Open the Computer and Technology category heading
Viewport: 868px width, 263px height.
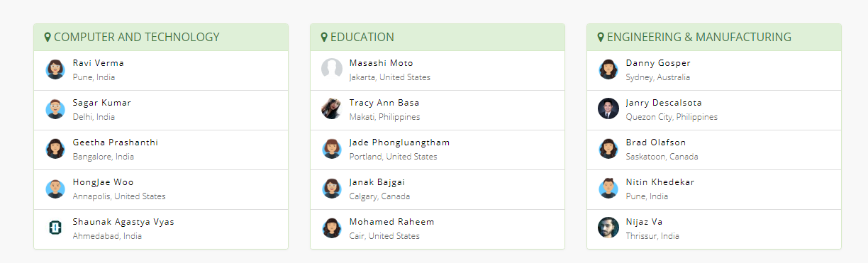pyautogui.click(x=137, y=37)
